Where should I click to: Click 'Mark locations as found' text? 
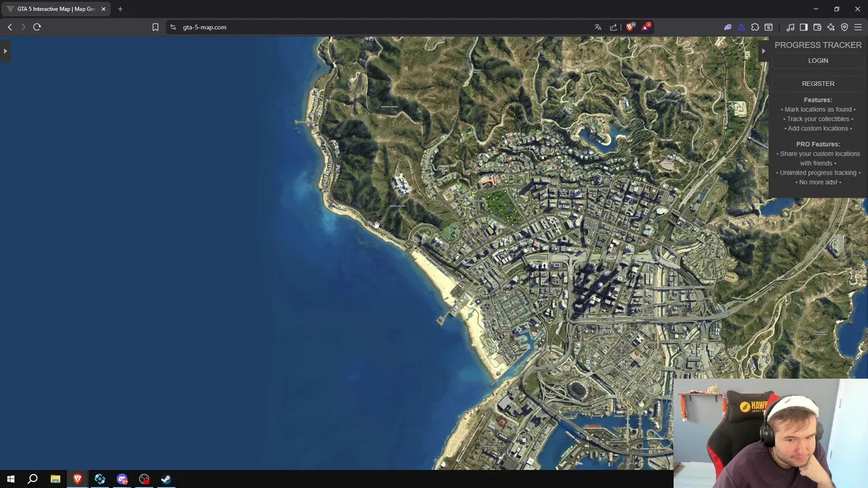pos(818,109)
